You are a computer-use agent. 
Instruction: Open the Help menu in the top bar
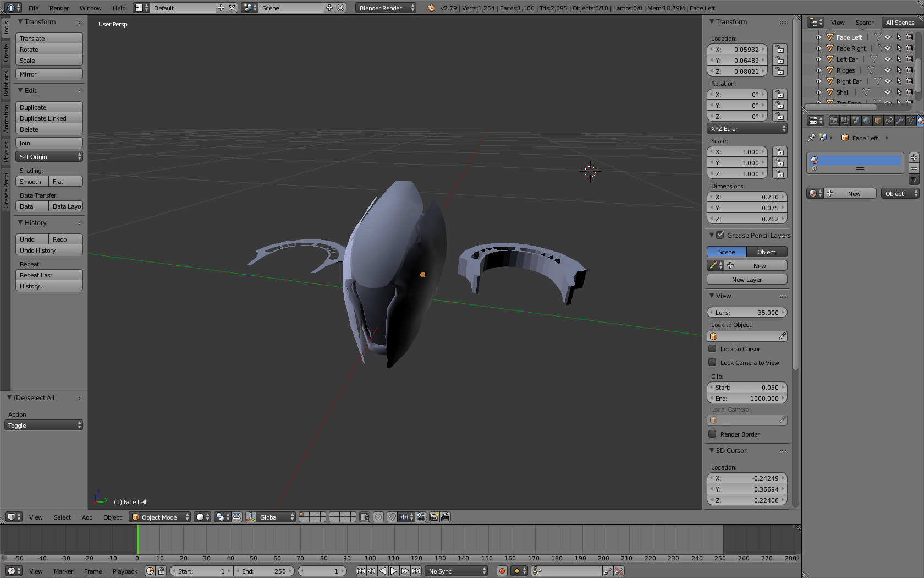(119, 8)
